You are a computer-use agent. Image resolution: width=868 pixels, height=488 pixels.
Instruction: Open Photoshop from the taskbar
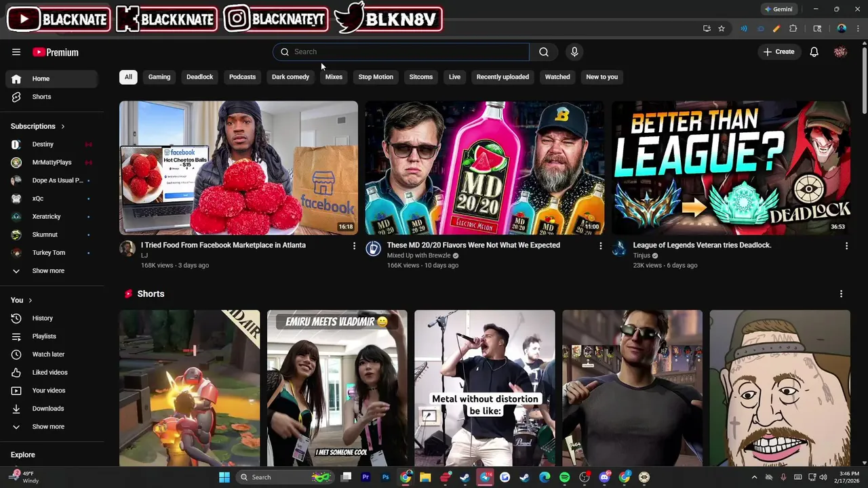pyautogui.click(x=385, y=477)
